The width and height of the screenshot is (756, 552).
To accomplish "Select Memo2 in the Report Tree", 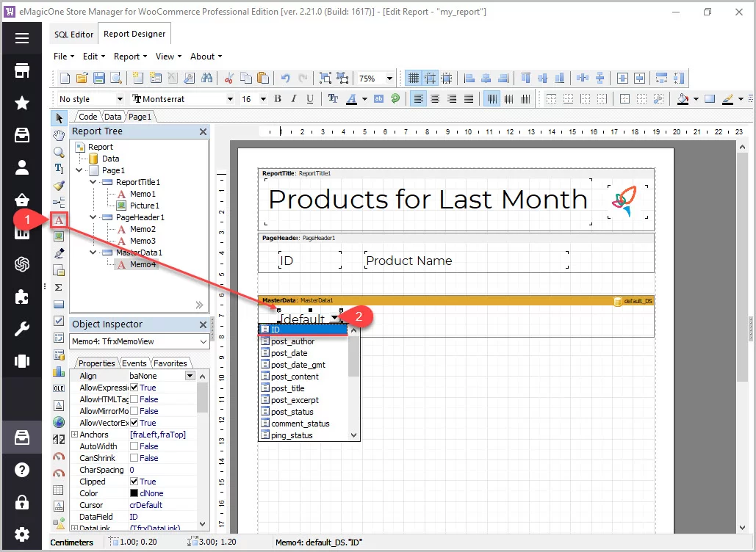I will coord(143,229).
